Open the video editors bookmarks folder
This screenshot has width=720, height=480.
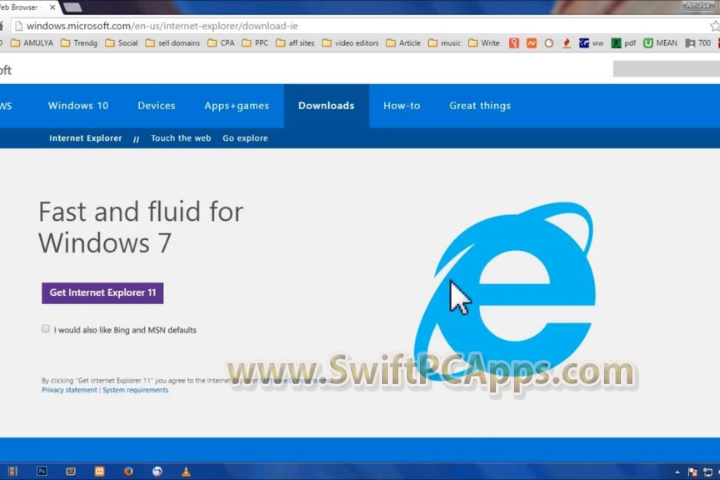coord(350,43)
